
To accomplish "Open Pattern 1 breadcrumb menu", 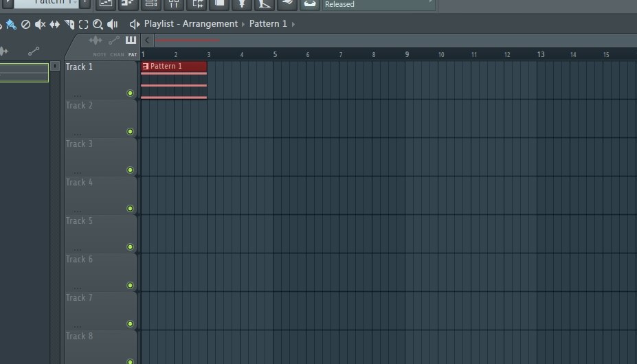I will click(268, 24).
